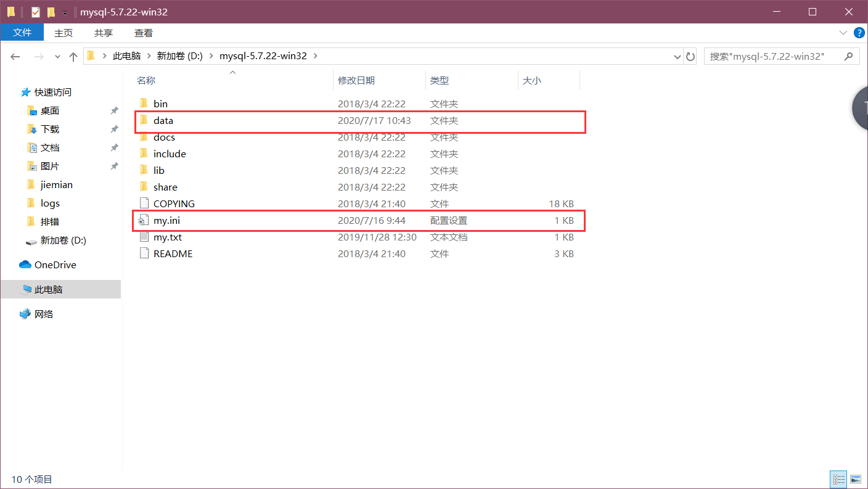The image size is (868, 489).
Task: Select the share folder icon
Action: pos(144,187)
